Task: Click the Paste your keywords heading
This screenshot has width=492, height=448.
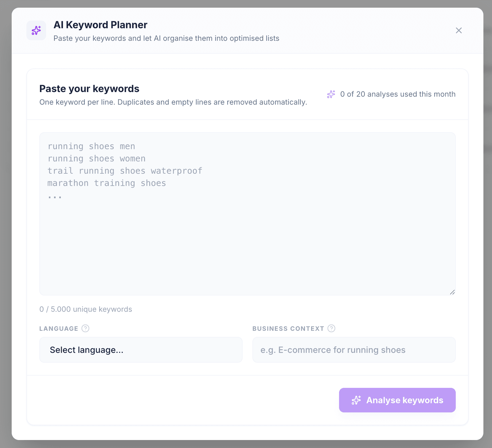Action: (89, 89)
